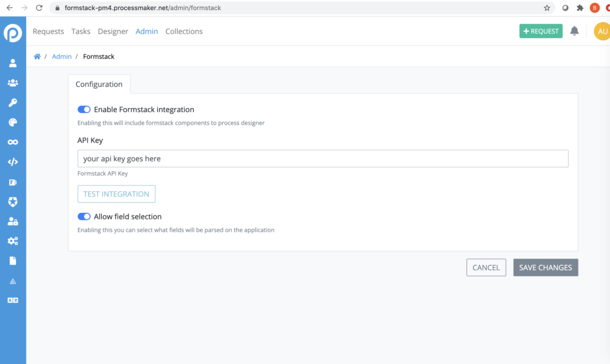The image size is (610, 364).
Task: Toggle Allow field selection switch
Action: (x=84, y=217)
